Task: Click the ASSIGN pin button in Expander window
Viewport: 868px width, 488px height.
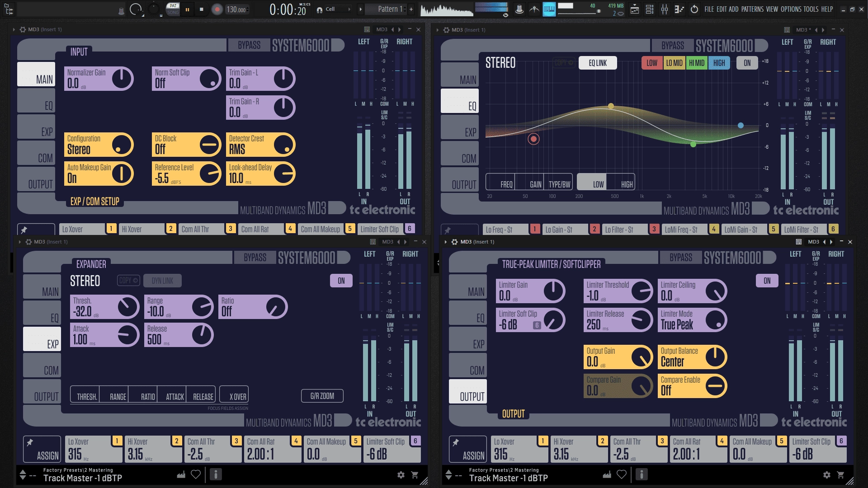Action: click(42, 449)
